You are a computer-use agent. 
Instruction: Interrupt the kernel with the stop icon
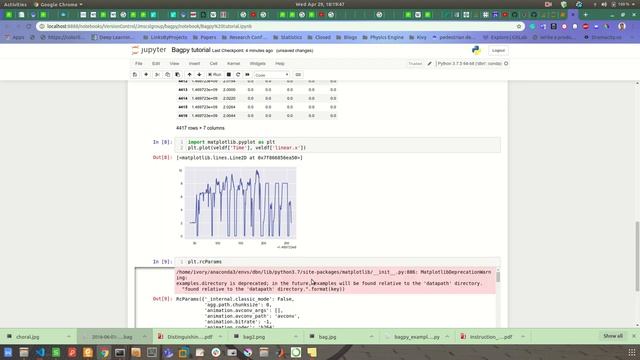[229, 75]
